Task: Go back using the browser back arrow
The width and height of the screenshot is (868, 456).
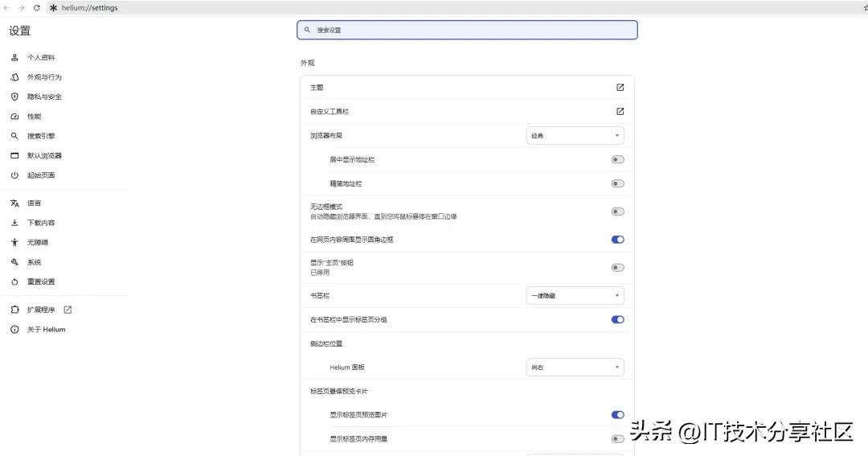Action: 6,8
